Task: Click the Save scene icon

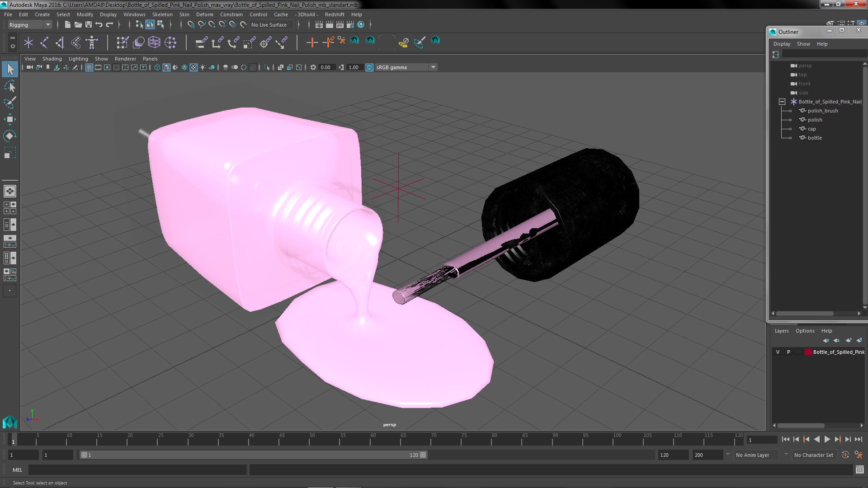Action: tap(89, 25)
